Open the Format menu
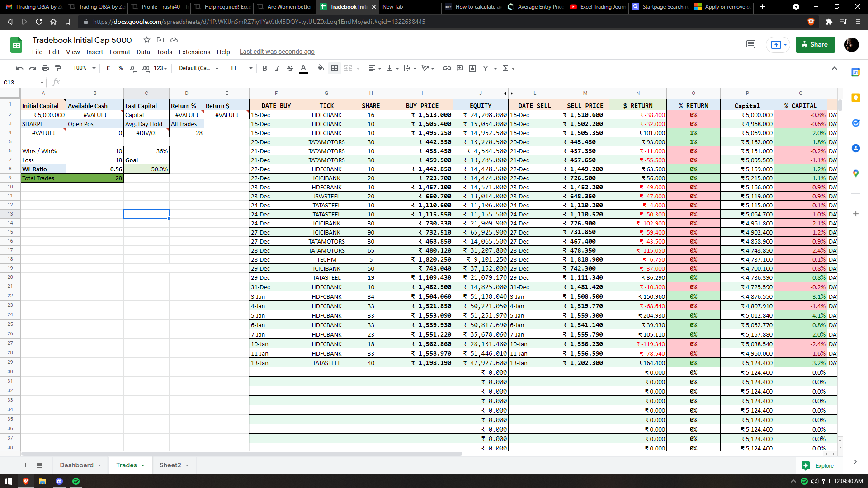The image size is (868, 488). coord(119,52)
